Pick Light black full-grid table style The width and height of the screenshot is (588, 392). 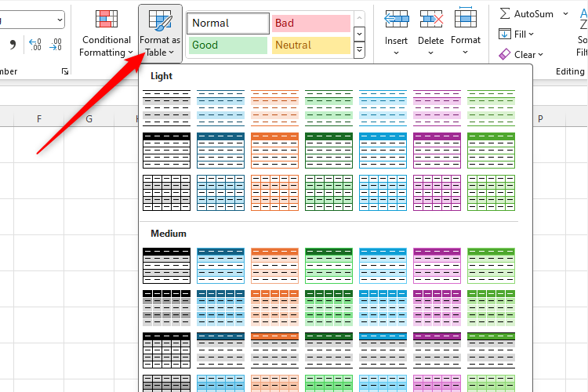pyautogui.click(x=166, y=193)
